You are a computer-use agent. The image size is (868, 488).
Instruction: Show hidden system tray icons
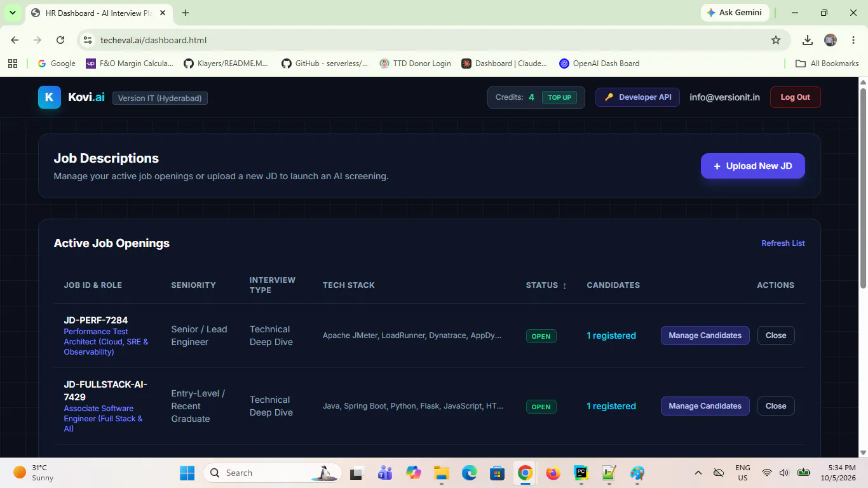(698, 473)
